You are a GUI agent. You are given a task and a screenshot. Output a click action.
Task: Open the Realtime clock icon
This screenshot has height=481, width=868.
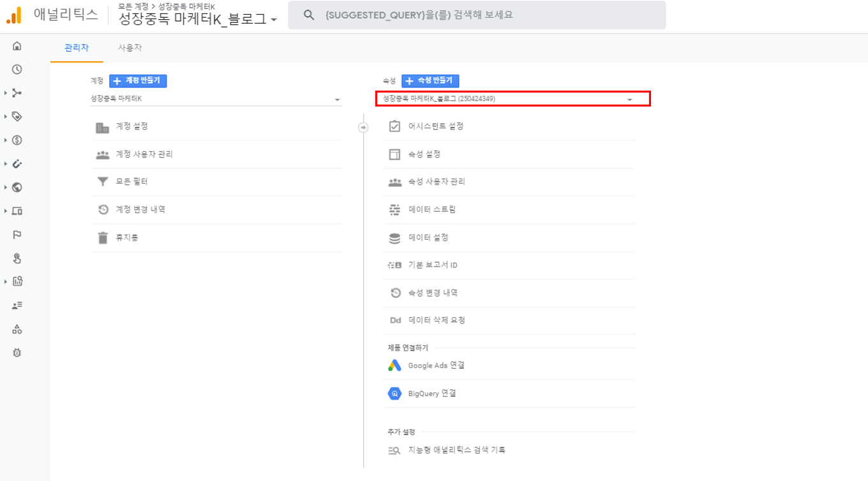click(x=17, y=70)
